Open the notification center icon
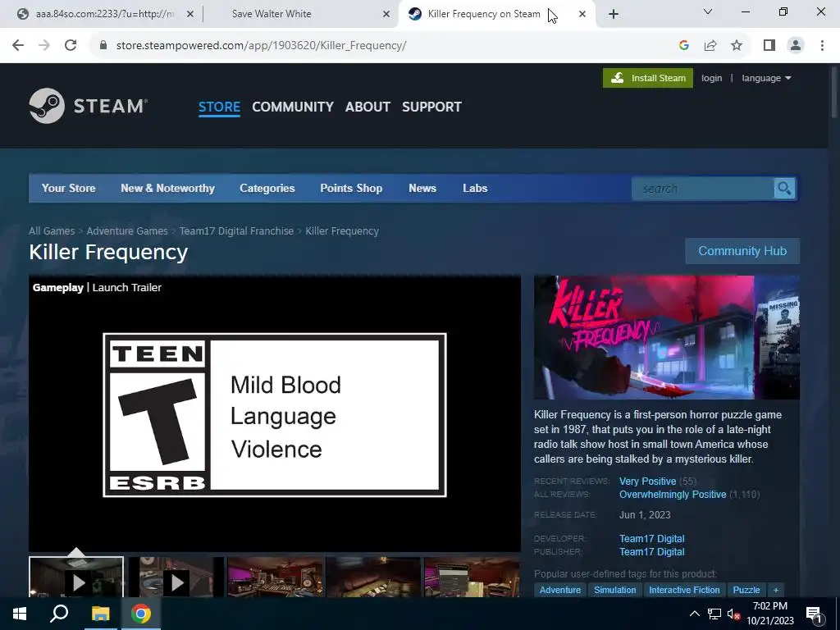The height and width of the screenshot is (630, 840). (814, 614)
